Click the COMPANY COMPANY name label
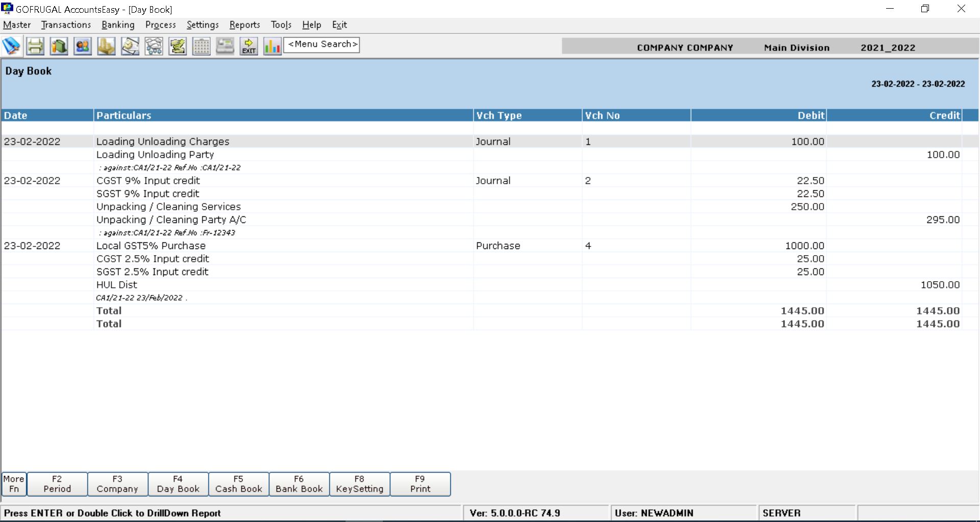The image size is (980, 522). [685, 48]
